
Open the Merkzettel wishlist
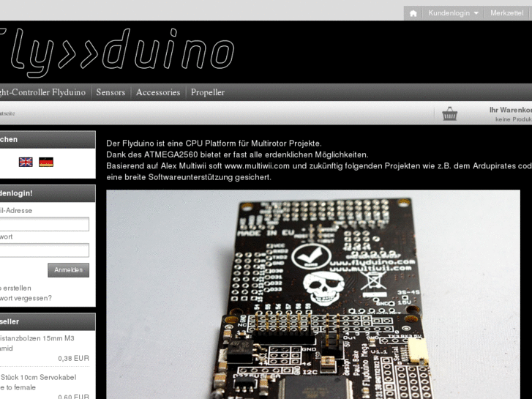click(506, 13)
